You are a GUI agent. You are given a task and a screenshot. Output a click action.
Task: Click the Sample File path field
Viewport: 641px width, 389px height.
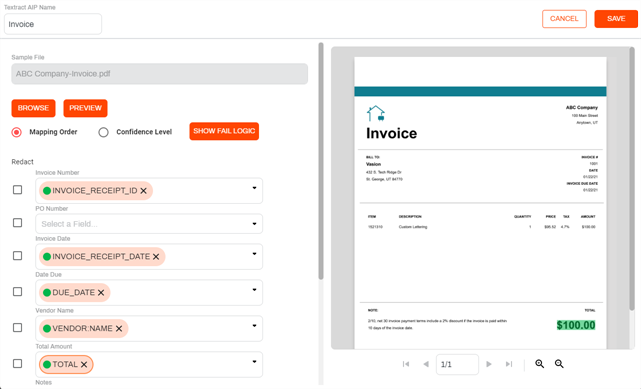[x=159, y=74]
